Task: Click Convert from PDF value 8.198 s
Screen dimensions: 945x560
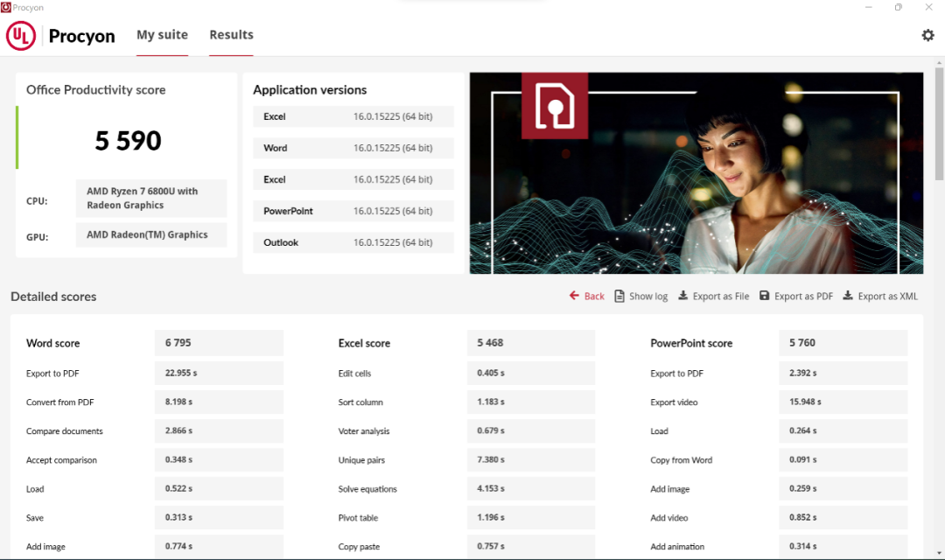Action: click(219, 402)
